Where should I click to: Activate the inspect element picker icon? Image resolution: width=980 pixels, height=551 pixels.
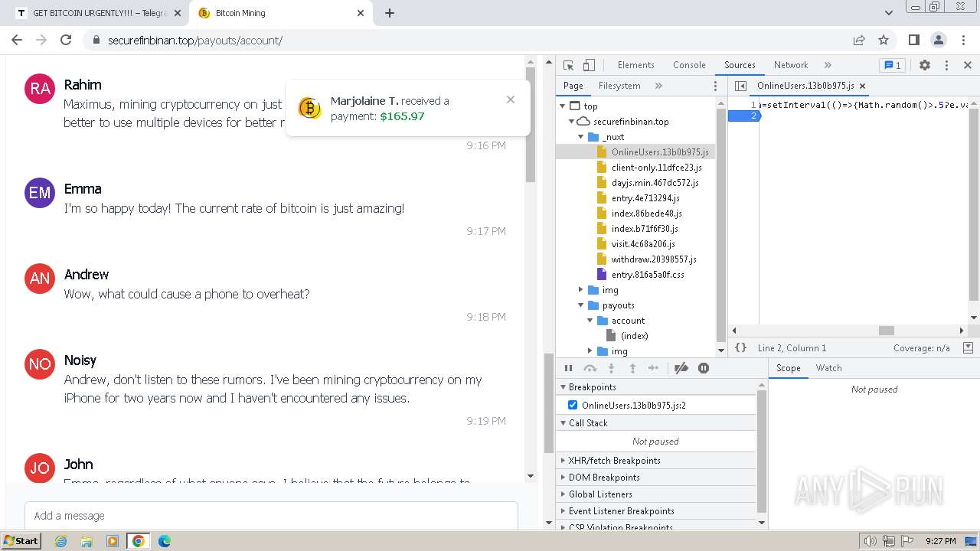568,65
